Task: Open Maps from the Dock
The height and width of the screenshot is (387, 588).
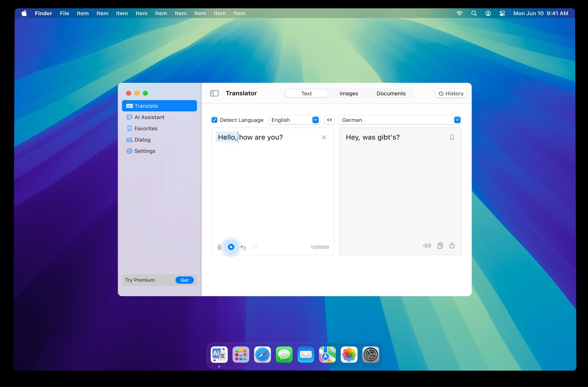Action: tap(327, 355)
